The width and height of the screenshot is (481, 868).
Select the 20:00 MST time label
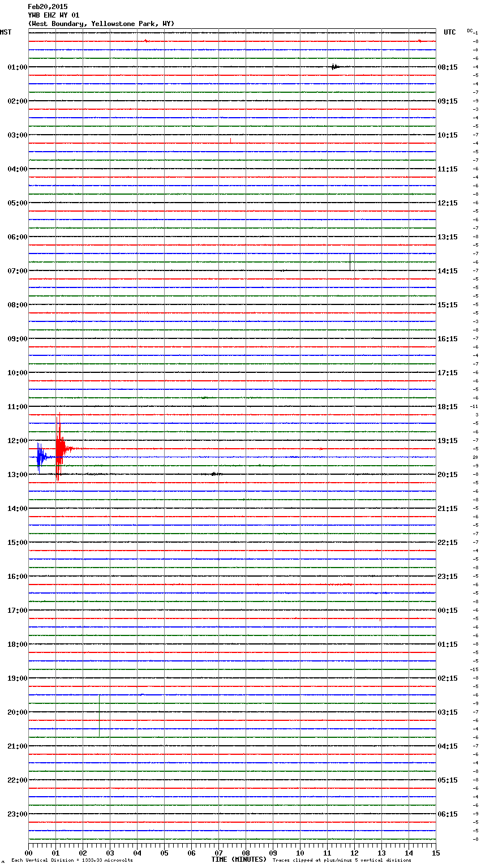click(x=17, y=712)
